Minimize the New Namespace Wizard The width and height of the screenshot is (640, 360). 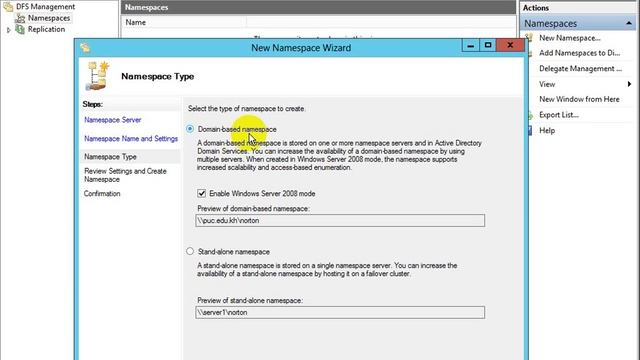tap(471, 45)
